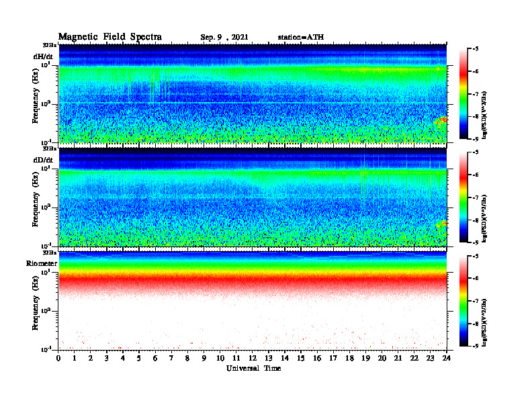The image size is (532, 411).
Task: Select the date text "Sep. 9 , 2021"
Action: [x=224, y=38]
